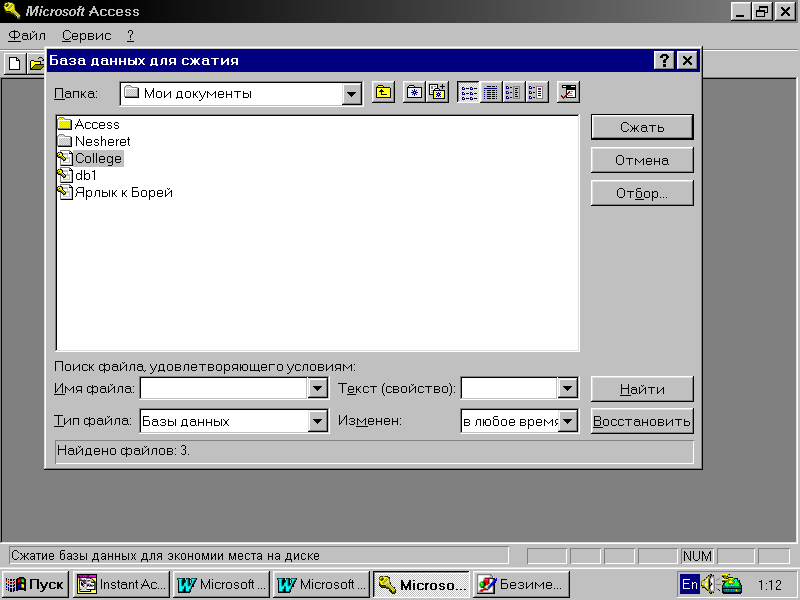Screen dimensions: 800x600
Task: Expand the Изменен time dropdown arrow
Action: [568, 421]
